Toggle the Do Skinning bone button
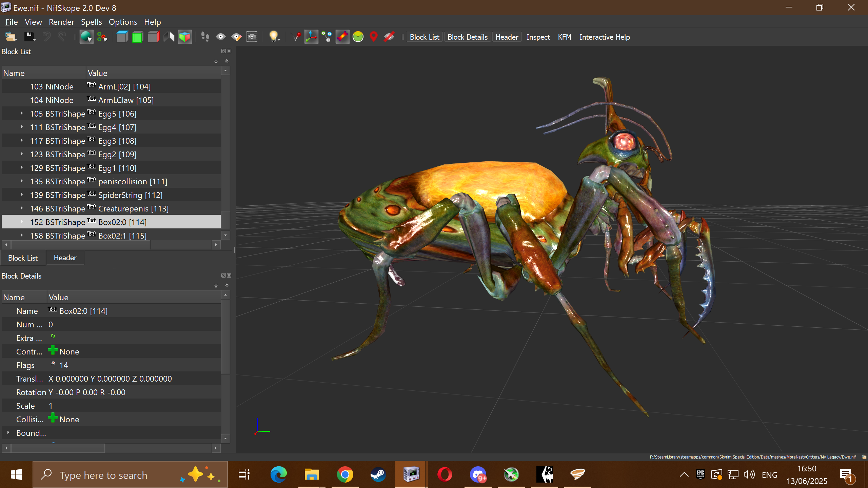The height and width of the screenshot is (488, 868). (342, 37)
